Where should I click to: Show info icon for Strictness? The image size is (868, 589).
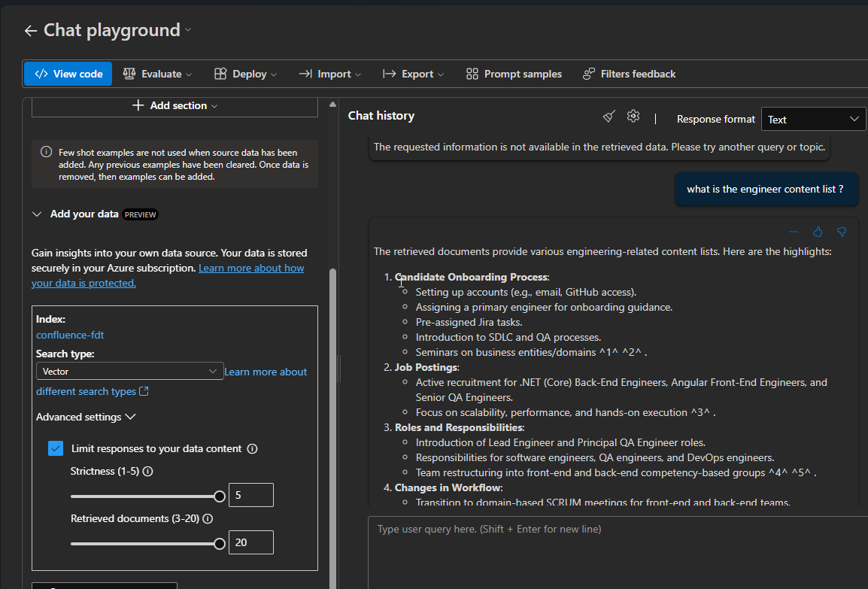click(148, 471)
